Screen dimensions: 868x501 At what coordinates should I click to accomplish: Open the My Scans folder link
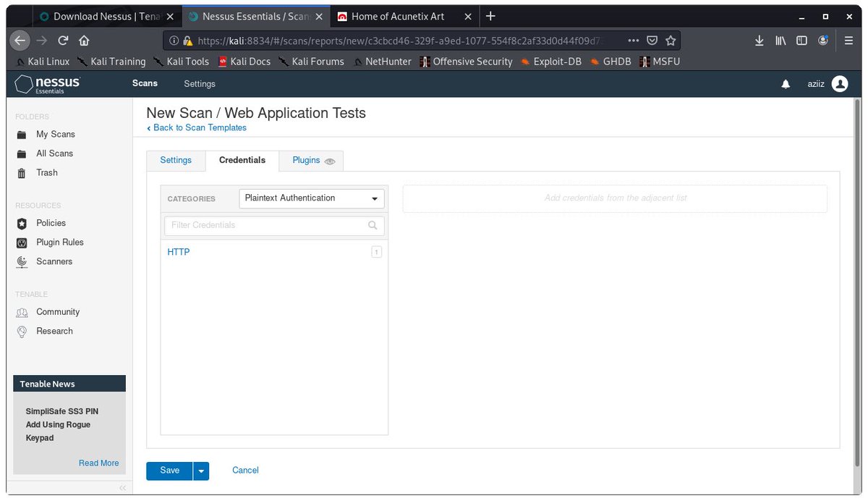coord(56,135)
